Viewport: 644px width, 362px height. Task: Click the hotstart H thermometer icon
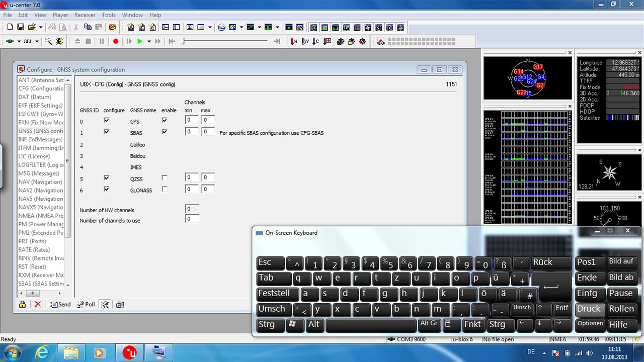(x=294, y=41)
